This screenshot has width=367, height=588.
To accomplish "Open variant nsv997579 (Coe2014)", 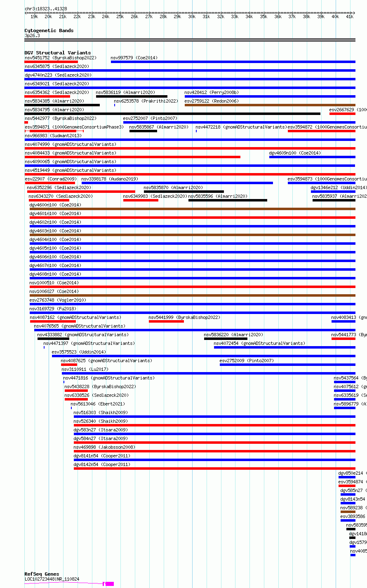I will point(233,62).
